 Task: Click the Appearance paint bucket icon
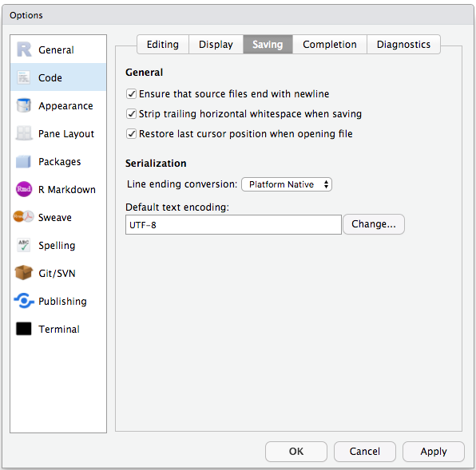click(x=24, y=105)
